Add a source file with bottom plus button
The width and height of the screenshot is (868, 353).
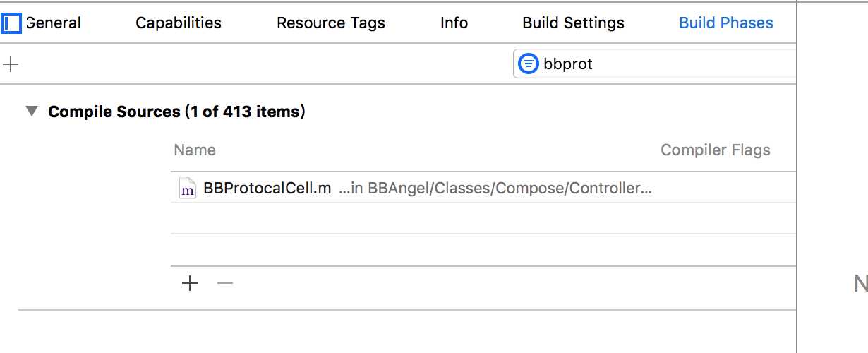pos(189,284)
